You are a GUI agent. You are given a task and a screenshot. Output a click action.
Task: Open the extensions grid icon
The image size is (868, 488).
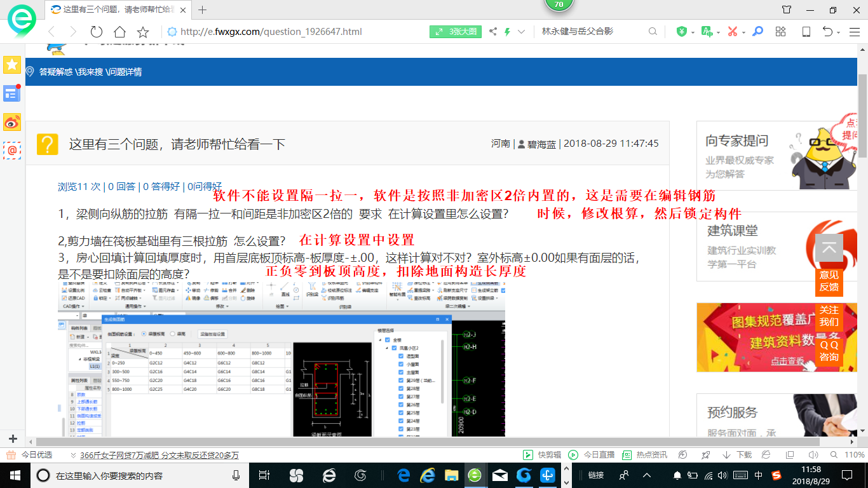[x=781, y=32]
